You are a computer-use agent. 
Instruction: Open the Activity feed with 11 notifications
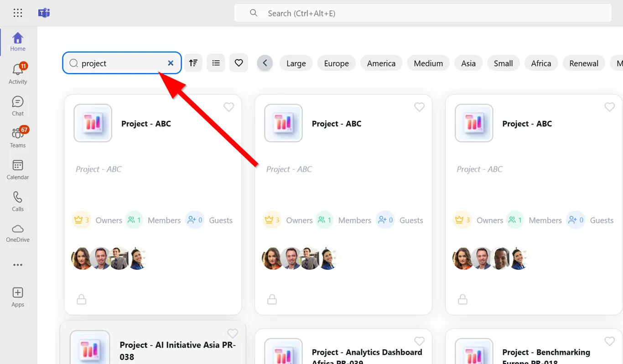[x=18, y=74]
